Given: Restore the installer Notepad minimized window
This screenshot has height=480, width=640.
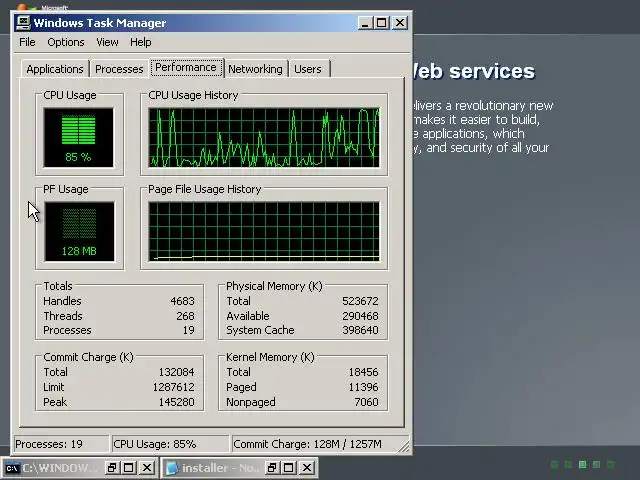Looking at the screenshot, I should (x=271, y=468).
